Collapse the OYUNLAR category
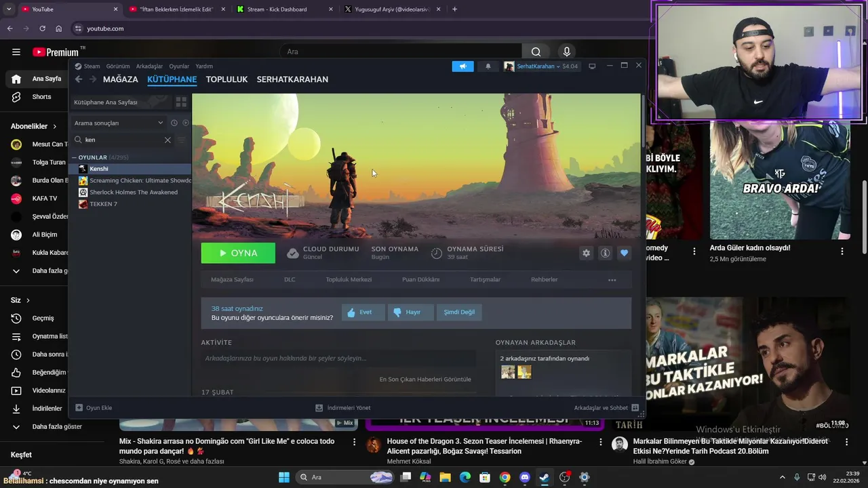868x488 pixels. pos(75,157)
